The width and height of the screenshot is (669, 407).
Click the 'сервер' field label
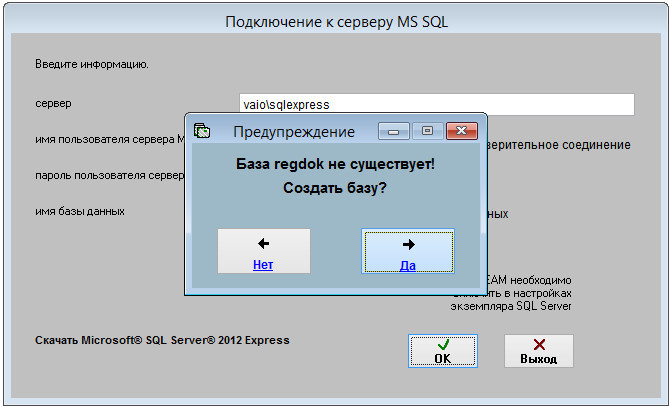coord(53,104)
